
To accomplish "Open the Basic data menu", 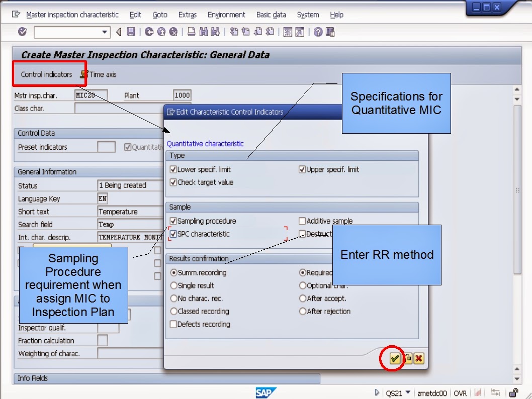I will point(271,15).
